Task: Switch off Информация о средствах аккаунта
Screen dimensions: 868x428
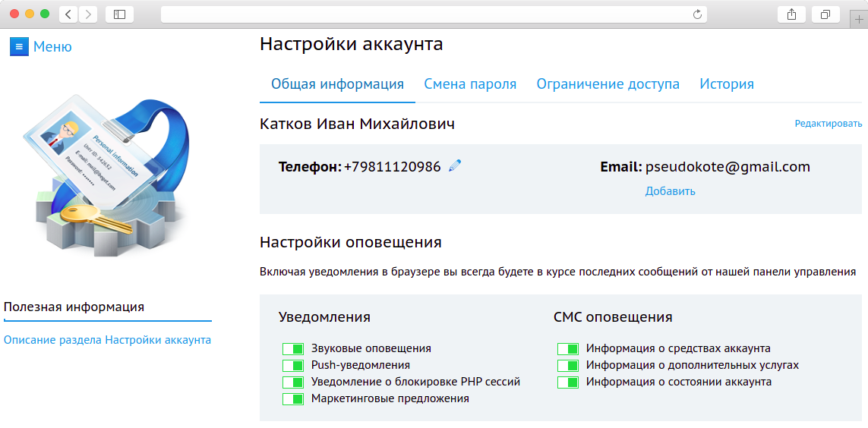Action: pyautogui.click(x=567, y=348)
